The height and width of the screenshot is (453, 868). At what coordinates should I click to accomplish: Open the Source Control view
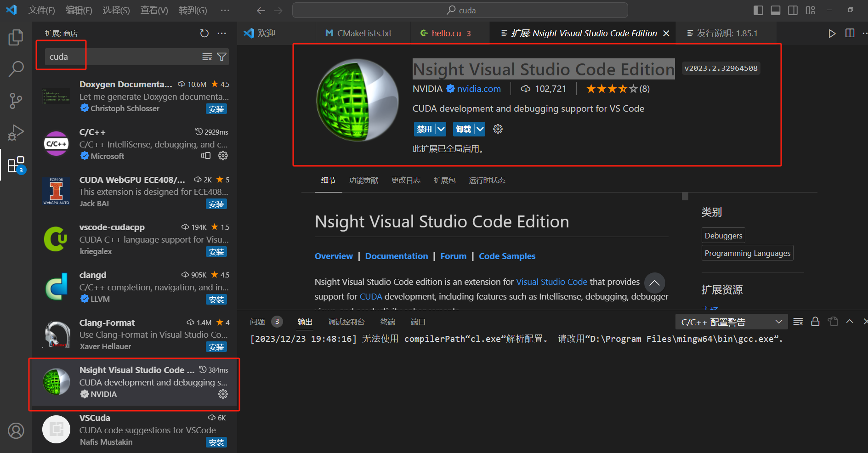tap(16, 101)
